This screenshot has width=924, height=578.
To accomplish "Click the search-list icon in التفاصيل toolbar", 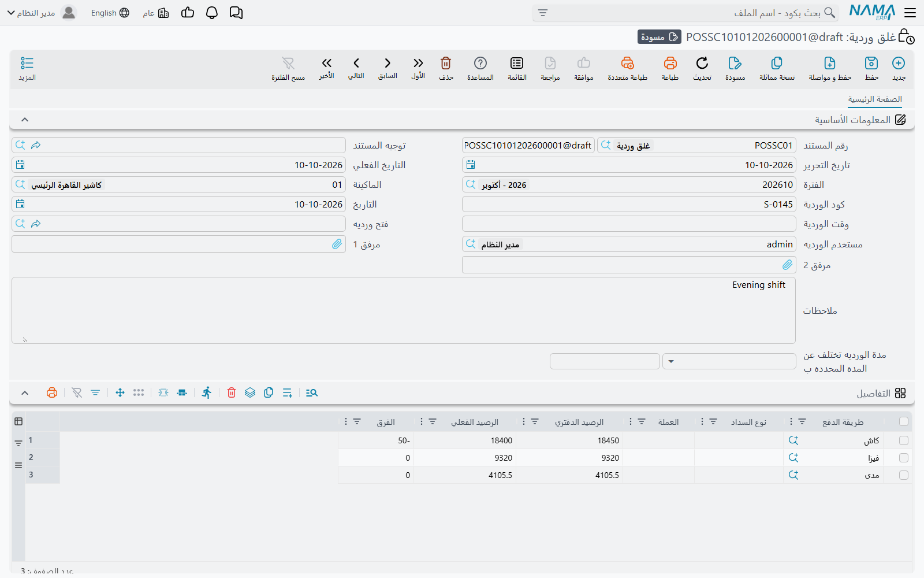I will tap(312, 393).
